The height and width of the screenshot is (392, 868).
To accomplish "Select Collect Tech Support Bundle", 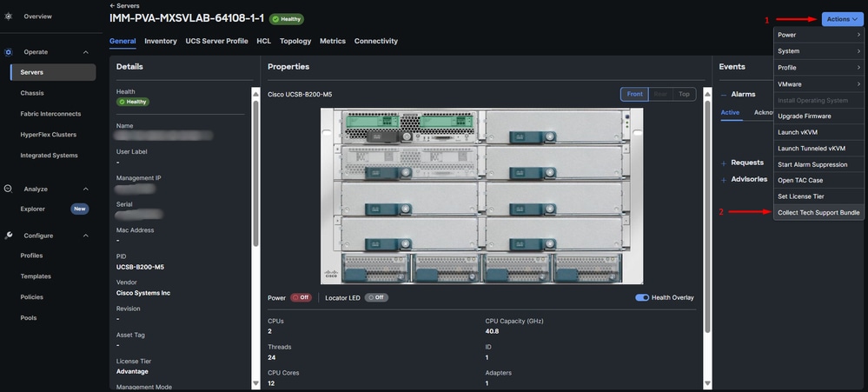I will click(x=818, y=212).
